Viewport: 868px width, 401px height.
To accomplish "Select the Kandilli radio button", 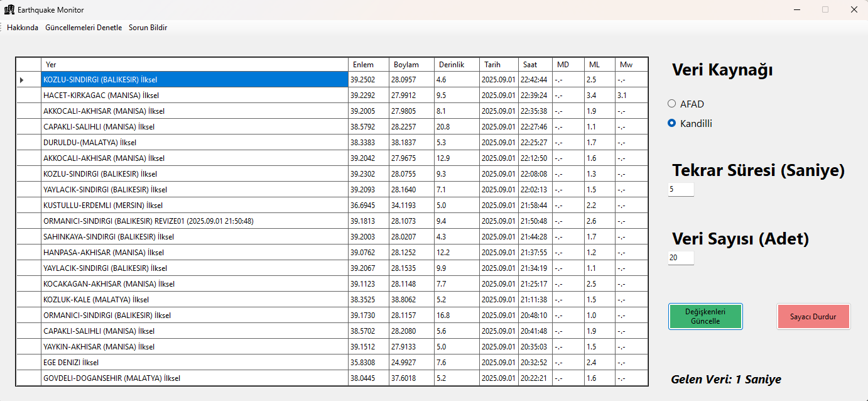I will click(671, 123).
